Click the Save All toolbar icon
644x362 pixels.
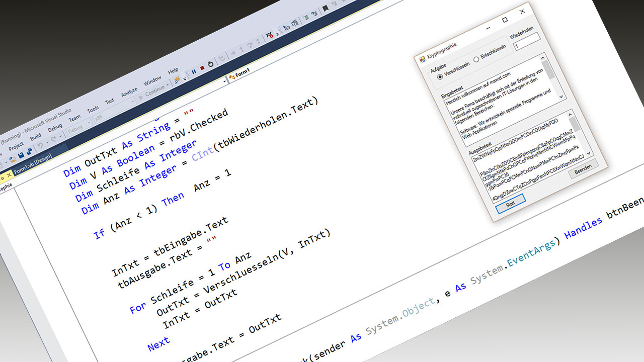tap(29, 150)
